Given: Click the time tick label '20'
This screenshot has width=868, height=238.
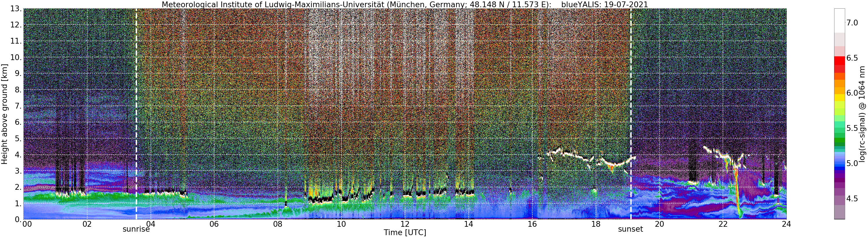Looking at the screenshot, I should [x=659, y=224].
